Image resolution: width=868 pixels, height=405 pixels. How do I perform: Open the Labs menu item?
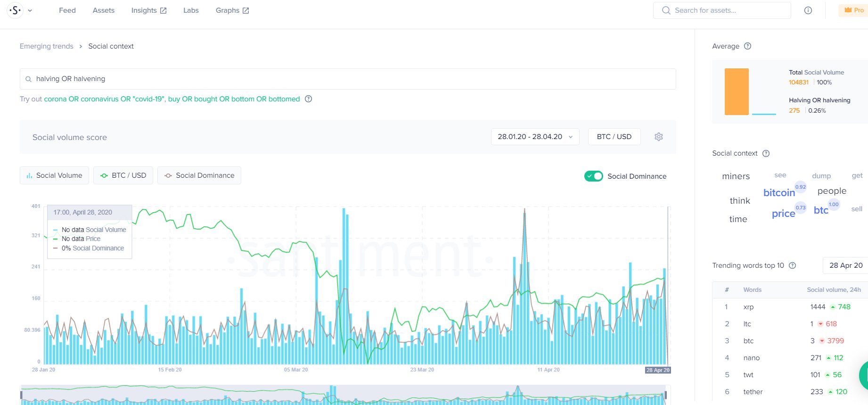[x=191, y=10]
